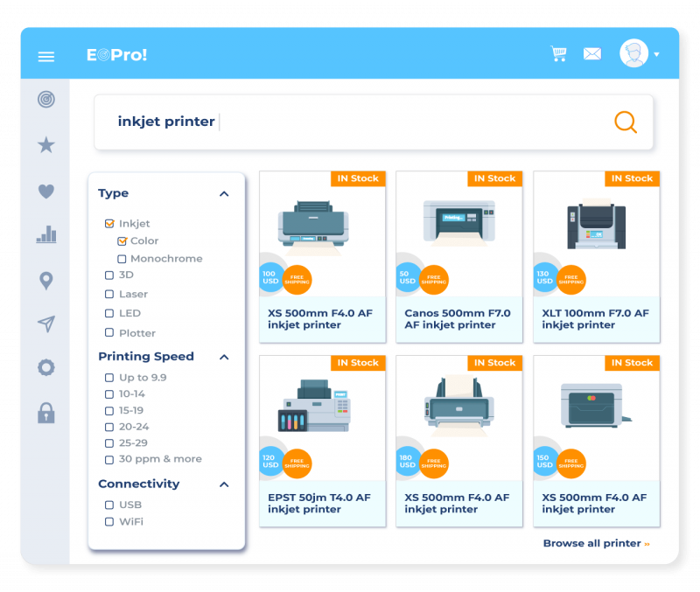The width and height of the screenshot is (700, 592).
Task: Click the Connectivity heading
Action: coord(139,484)
